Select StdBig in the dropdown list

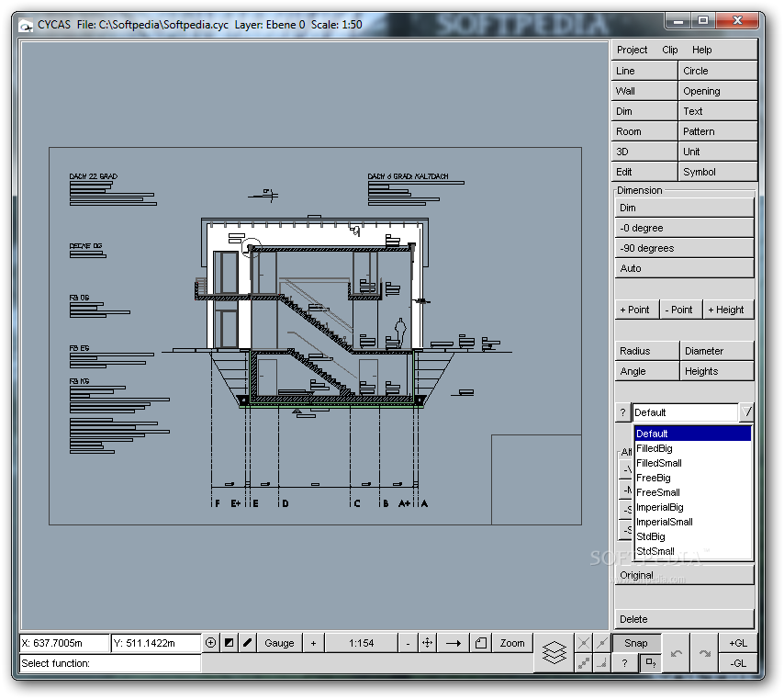click(692, 536)
